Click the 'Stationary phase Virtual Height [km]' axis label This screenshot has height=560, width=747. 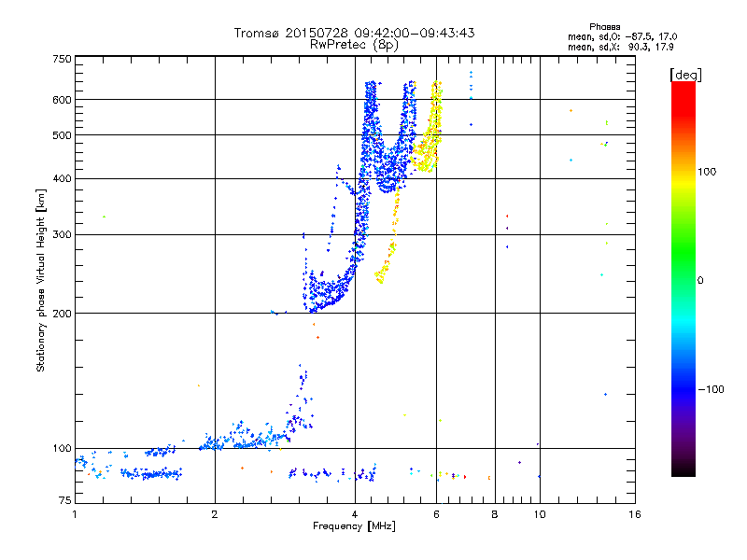pyautogui.click(x=41, y=281)
